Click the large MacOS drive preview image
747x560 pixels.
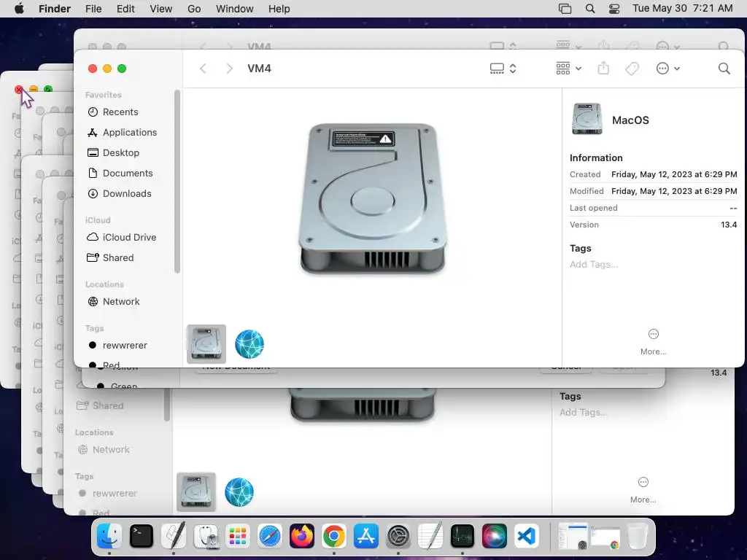[x=373, y=198]
